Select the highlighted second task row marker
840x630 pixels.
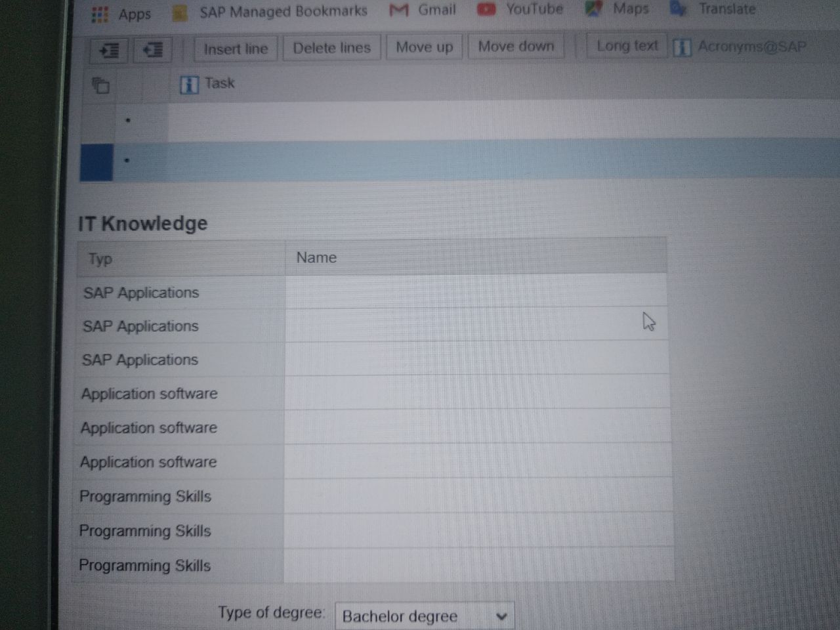(x=96, y=161)
